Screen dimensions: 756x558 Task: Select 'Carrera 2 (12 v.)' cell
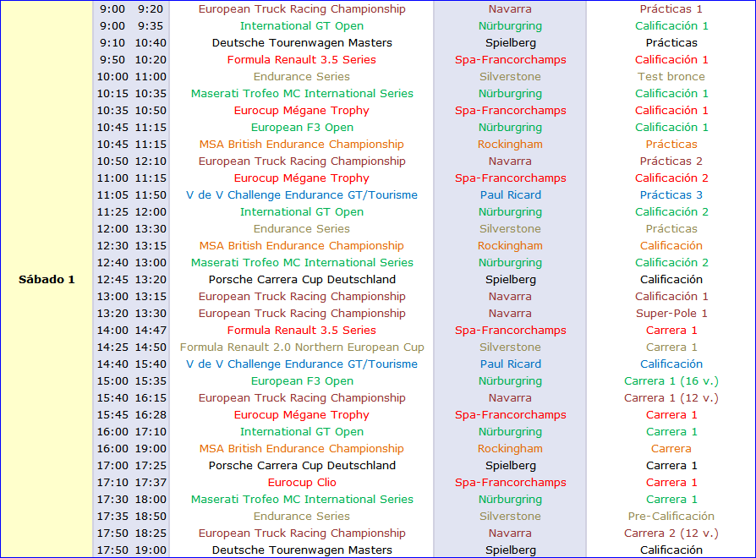(671, 533)
